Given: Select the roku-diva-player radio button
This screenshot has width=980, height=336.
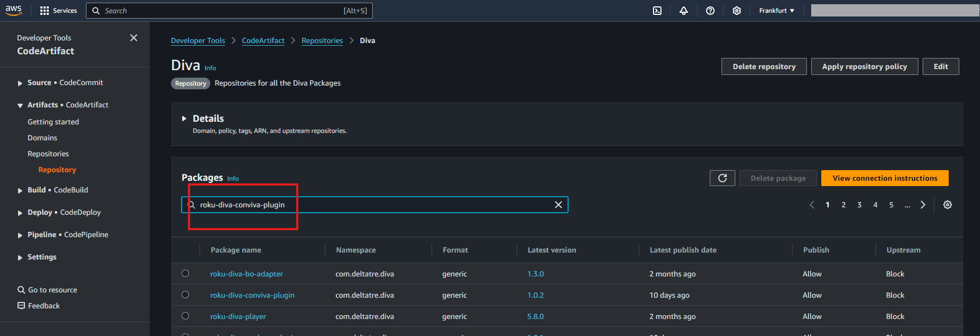Looking at the screenshot, I should pyautogui.click(x=185, y=316).
